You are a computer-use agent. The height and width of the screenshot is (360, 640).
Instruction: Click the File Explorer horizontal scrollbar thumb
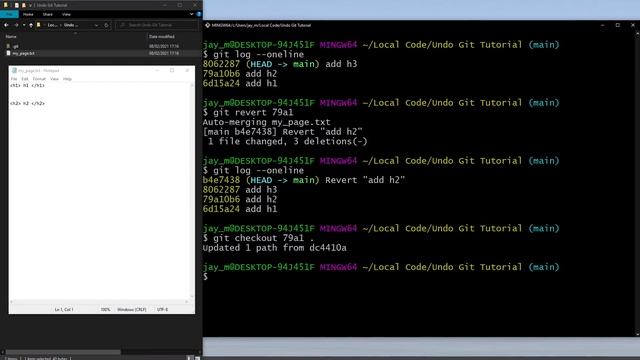tap(63, 352)
